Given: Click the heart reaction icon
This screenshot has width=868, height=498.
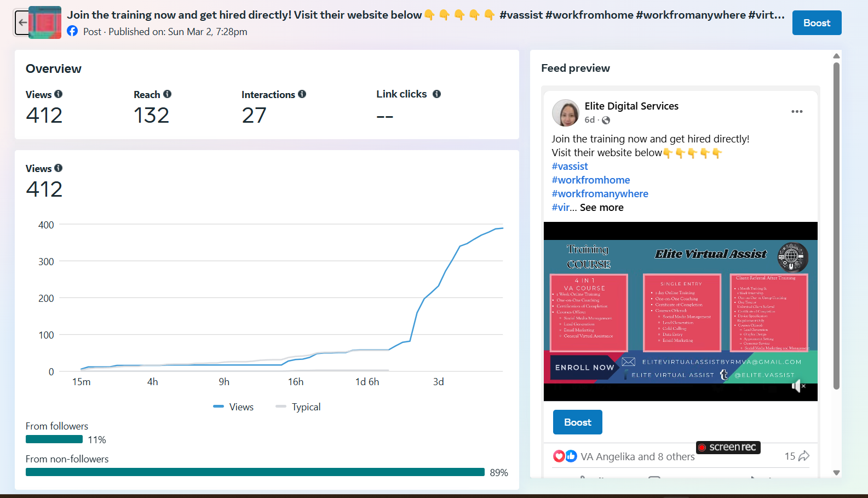Looking at the screenshot, I should (559, 456).
